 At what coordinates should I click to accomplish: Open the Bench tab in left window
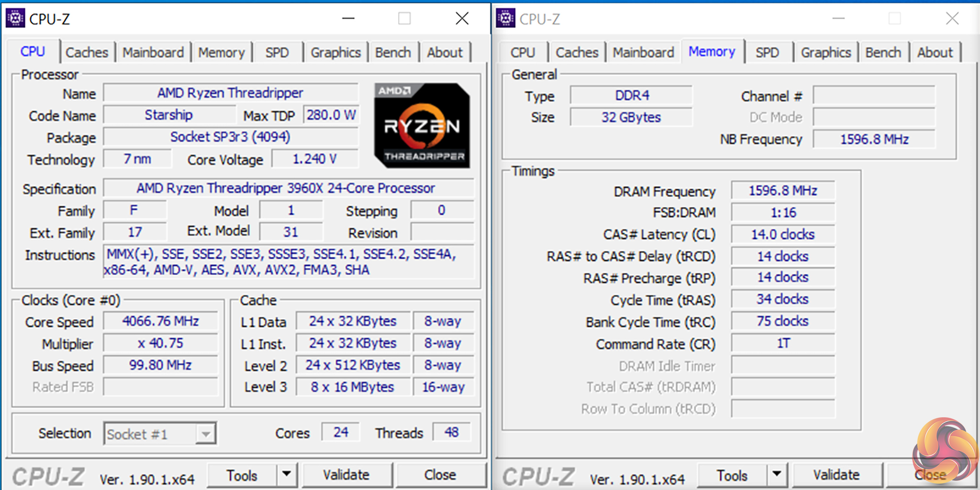[393, 52]
